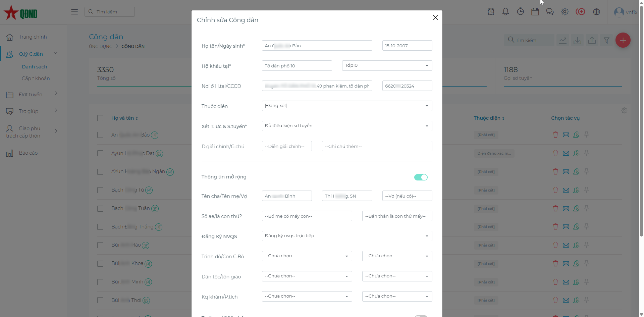644x317 pixels.
Task: Edit the Bach Tuấn citizen via pencil icon
Action: click(155, 209)
